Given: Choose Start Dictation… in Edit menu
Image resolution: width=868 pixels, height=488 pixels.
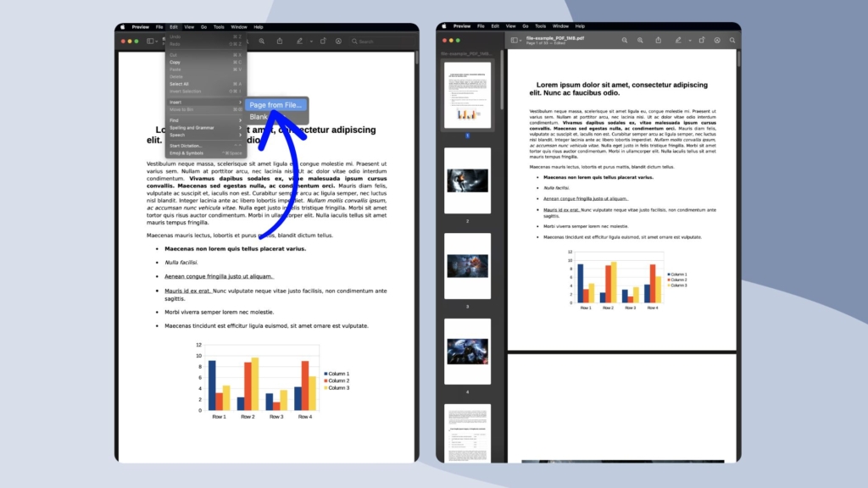Looking at the screenshot, I should point(205,146).
